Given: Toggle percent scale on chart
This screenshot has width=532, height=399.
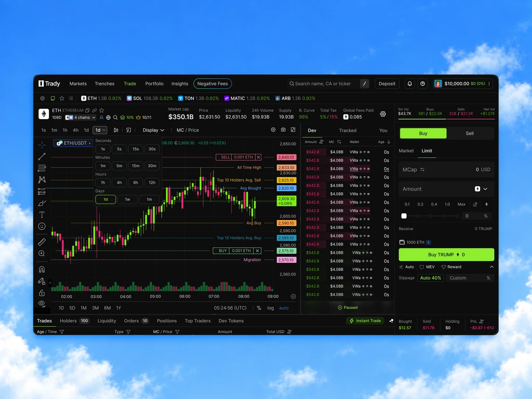Looking at the screenshot, I should (x=259, y=308).
